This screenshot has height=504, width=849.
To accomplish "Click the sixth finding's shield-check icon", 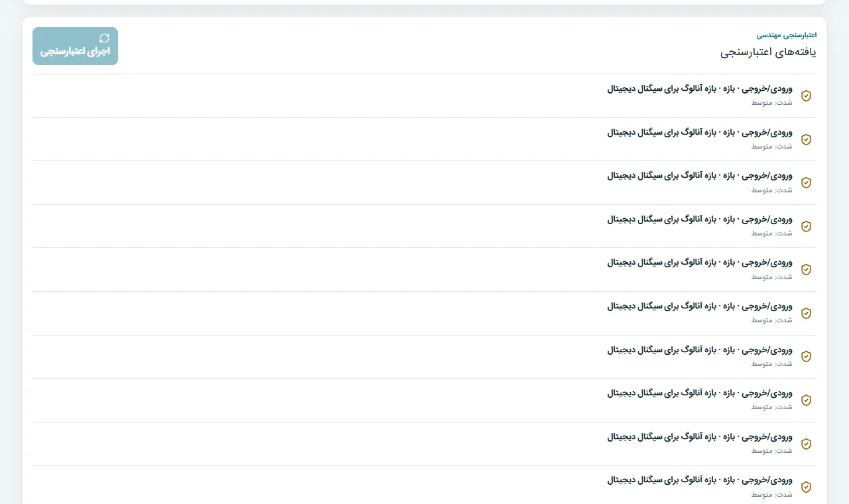I will pyautogui.click(x=806, y=313).
